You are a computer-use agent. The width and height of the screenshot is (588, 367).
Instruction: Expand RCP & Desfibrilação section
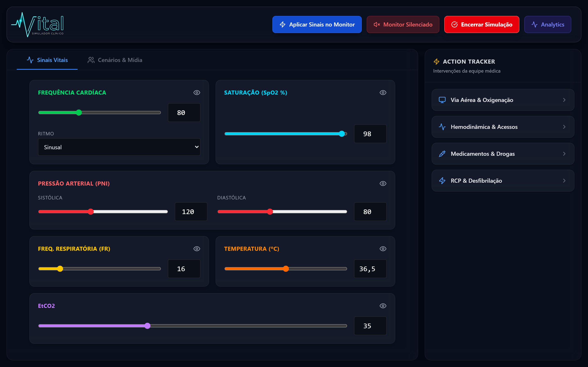[503, 181]
